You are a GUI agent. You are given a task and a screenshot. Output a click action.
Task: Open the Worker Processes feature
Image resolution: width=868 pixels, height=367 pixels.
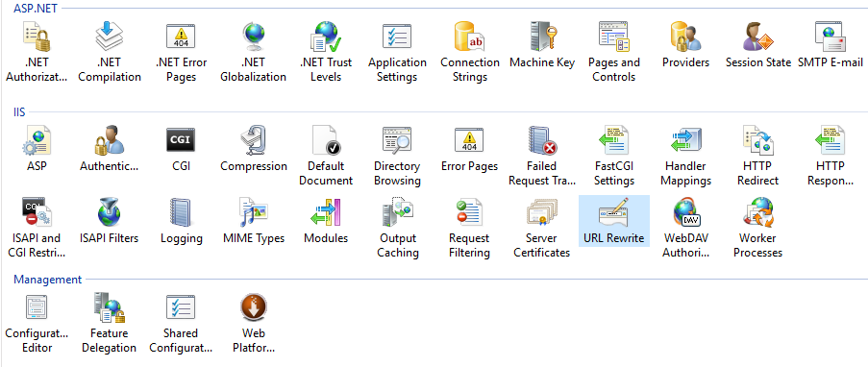click(757, 228)
